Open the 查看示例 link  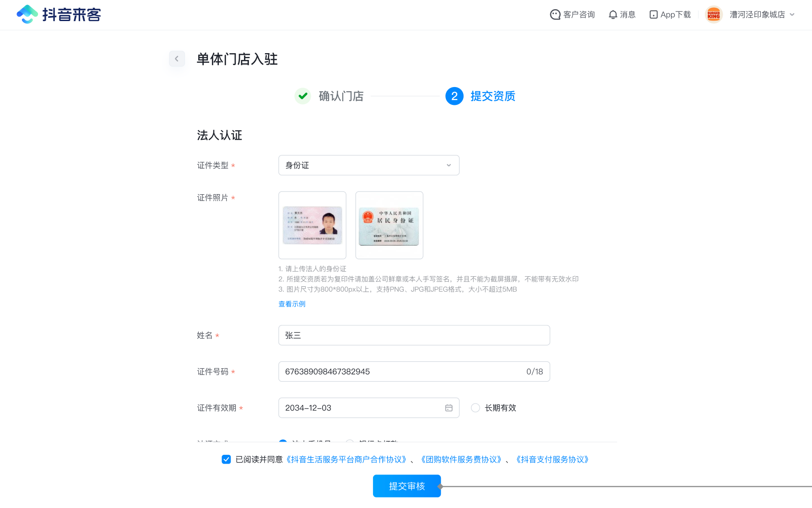[x=292, y=304]
